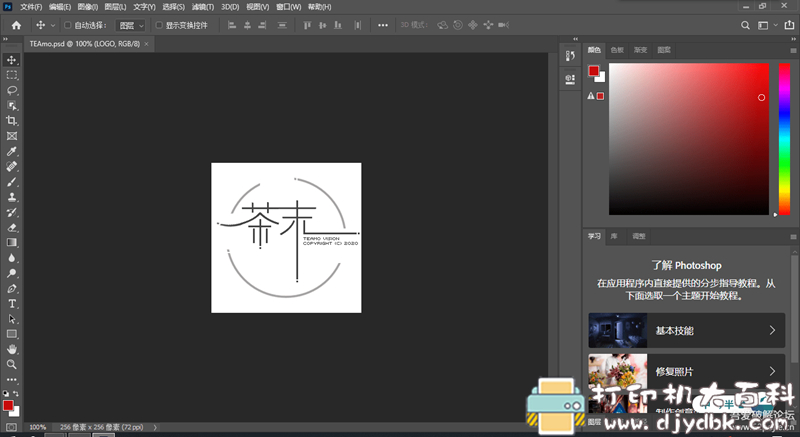The height and width of the screenshot is (437, 800).
Task: Click the foreground swatch in color panel
Action: click(593, 71)
